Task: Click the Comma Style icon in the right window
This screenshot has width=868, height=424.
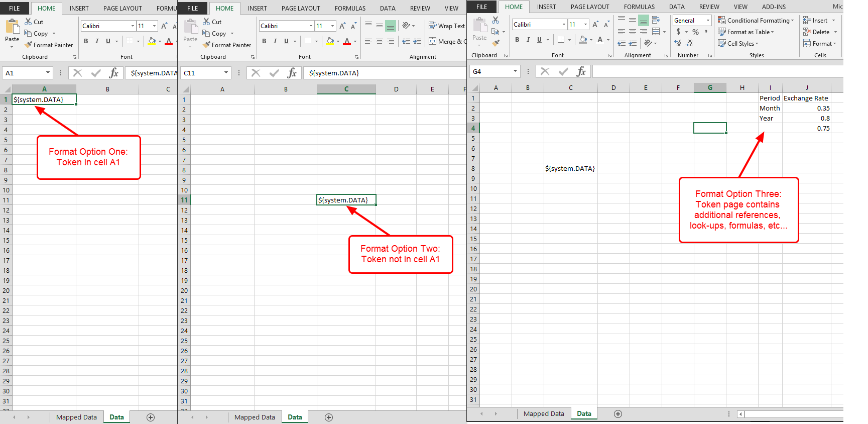Action: click(x=706, y=32)
